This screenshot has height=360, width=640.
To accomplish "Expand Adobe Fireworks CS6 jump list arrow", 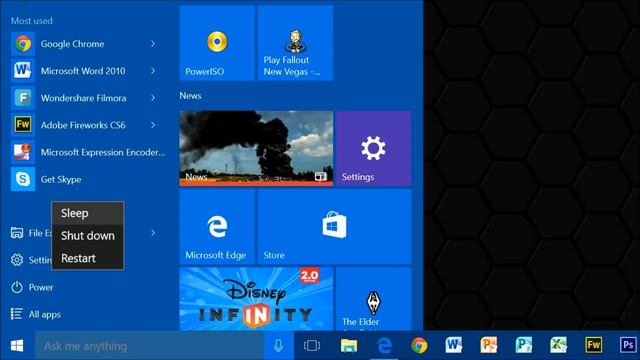I will (x=153, y=125).
